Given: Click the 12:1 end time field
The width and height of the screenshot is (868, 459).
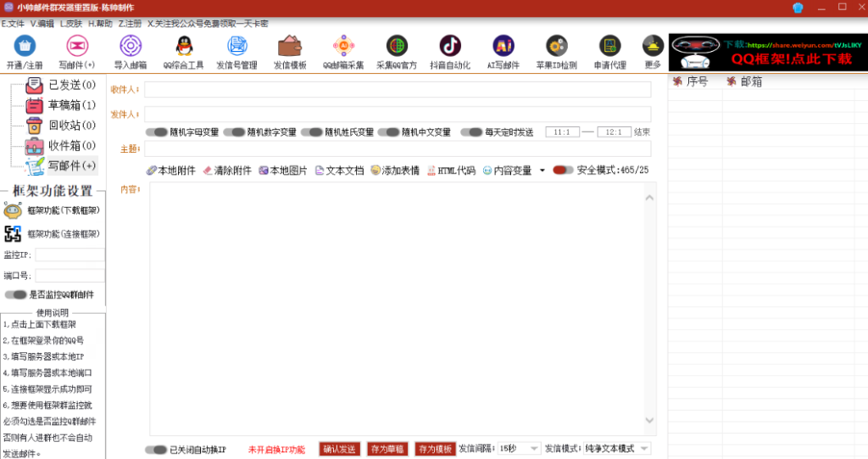Looking at the screenshot, I should coord(614,132).
